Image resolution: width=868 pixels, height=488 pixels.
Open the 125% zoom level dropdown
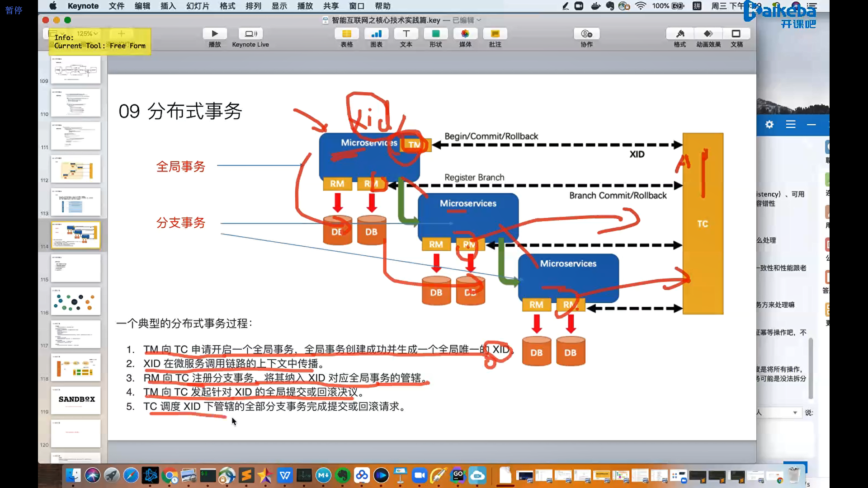click(x=87, y=33)
